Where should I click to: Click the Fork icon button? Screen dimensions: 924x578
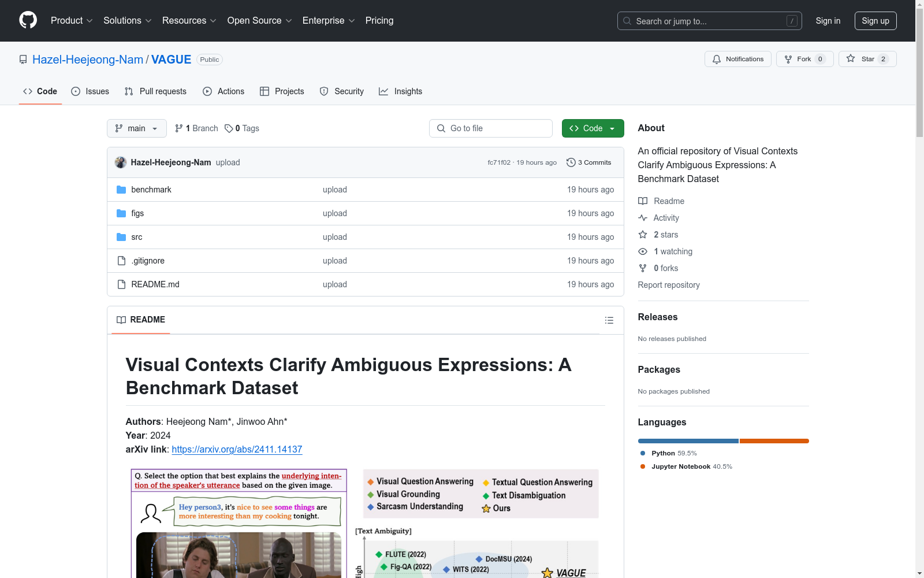tap(788, 59)
